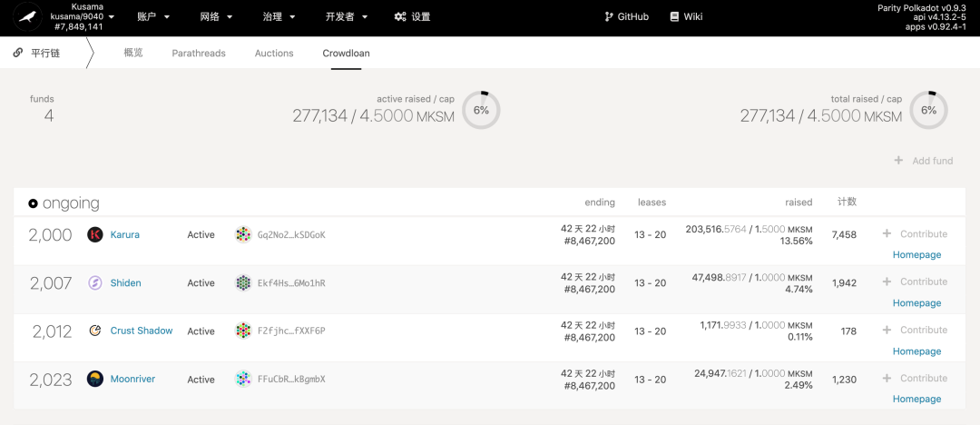Click the Shiden project logo icon

coord(95,283)
